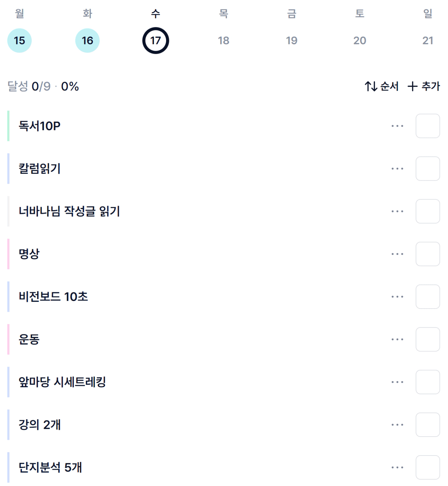Image resolution: width=448 pixels, height=486 pixels.
Task: Select Monday the 15th
Action: [20, 41]
